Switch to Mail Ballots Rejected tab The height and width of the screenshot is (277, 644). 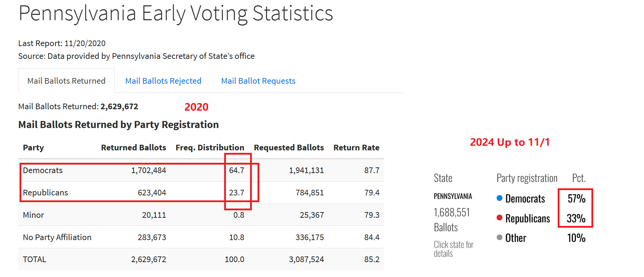click(x=163, y=81)
